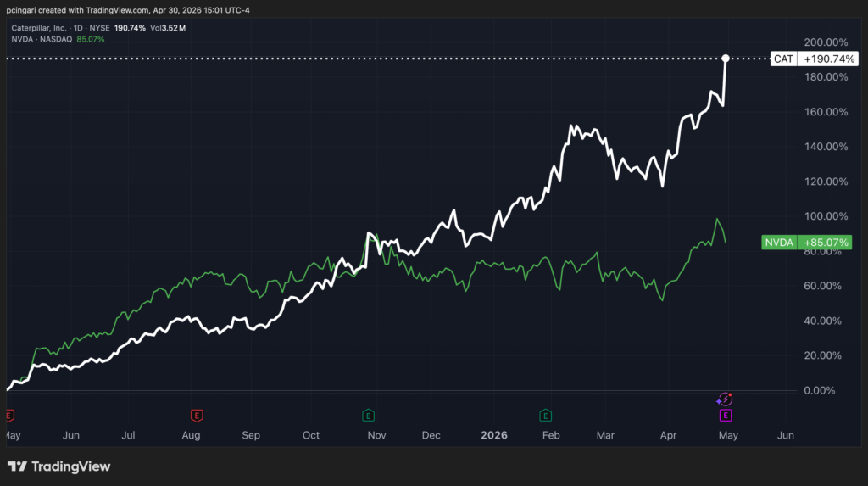Click the 190.74% value in legend
This screenshot has height=486, width=868.
coord(130,28)
